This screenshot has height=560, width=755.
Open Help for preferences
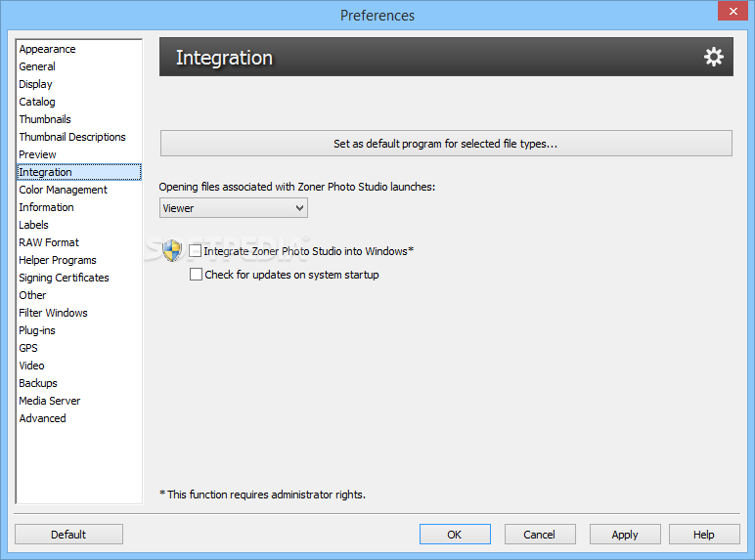point(704,535)
